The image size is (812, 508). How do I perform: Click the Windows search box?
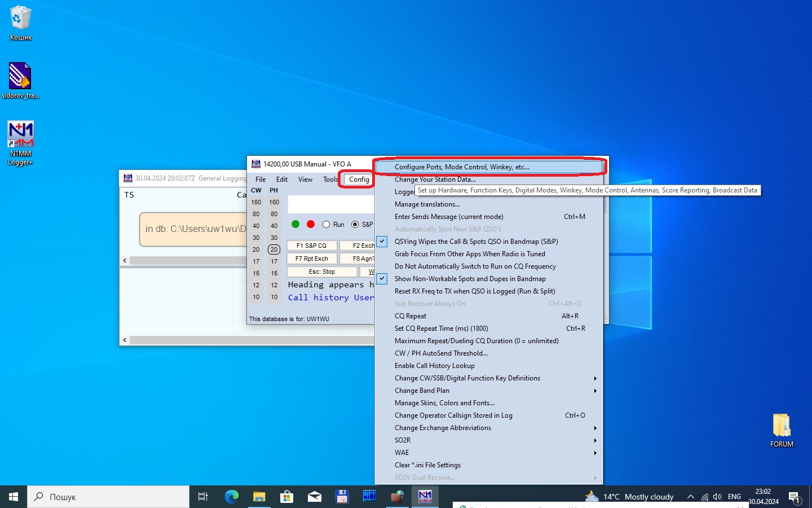pos(108,497)
